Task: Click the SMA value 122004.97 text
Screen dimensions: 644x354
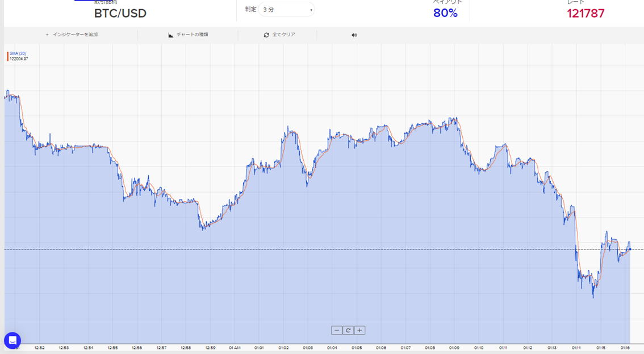Action: [19, 59]
